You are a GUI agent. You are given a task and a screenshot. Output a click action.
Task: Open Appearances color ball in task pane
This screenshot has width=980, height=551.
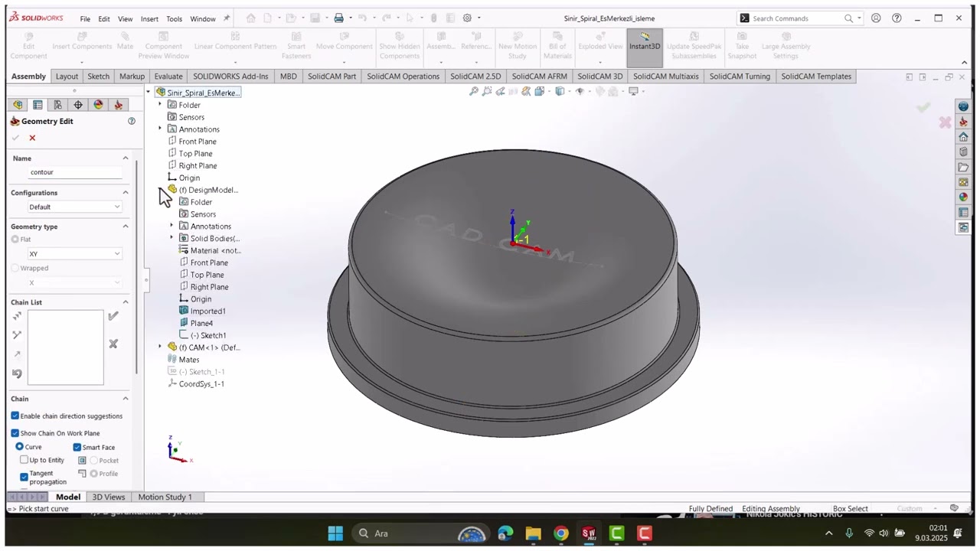click(x=963, y=197)
